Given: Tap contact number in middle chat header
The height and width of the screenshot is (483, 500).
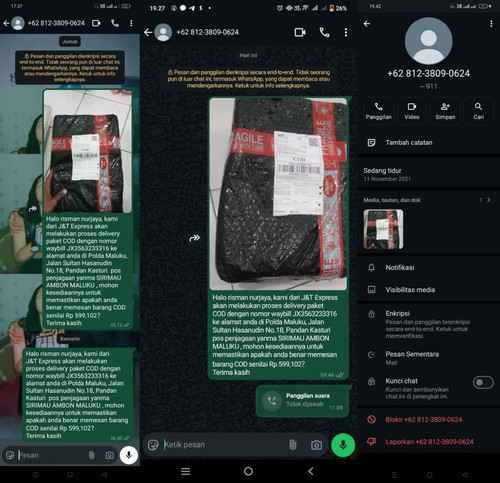Looking at the screenshot, I should coord(207,32).
